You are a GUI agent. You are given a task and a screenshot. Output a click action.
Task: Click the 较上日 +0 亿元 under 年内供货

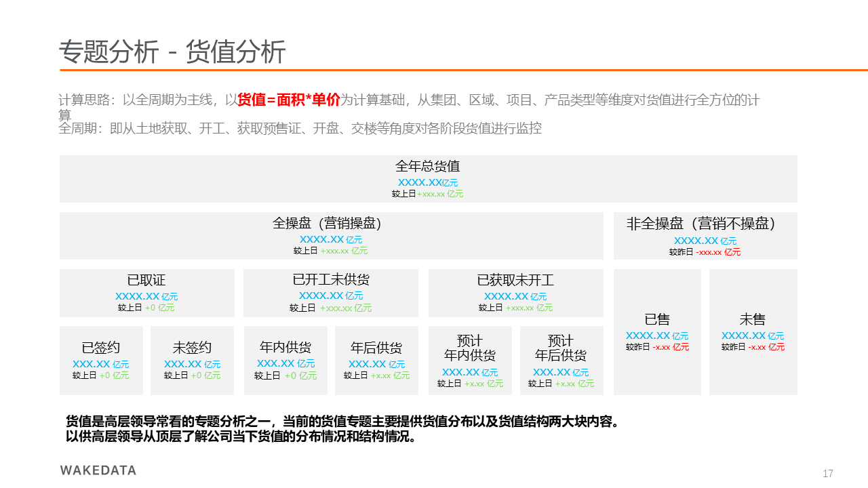pos(285,375)
